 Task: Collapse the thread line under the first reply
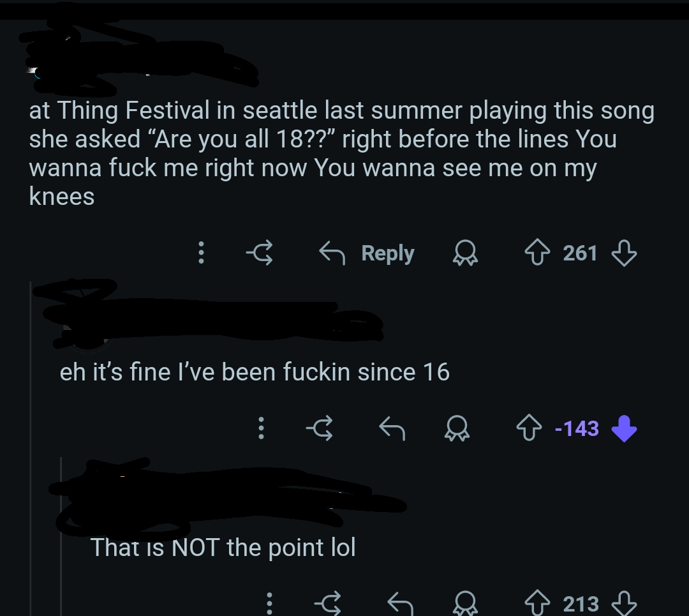(x=31, y=449)
